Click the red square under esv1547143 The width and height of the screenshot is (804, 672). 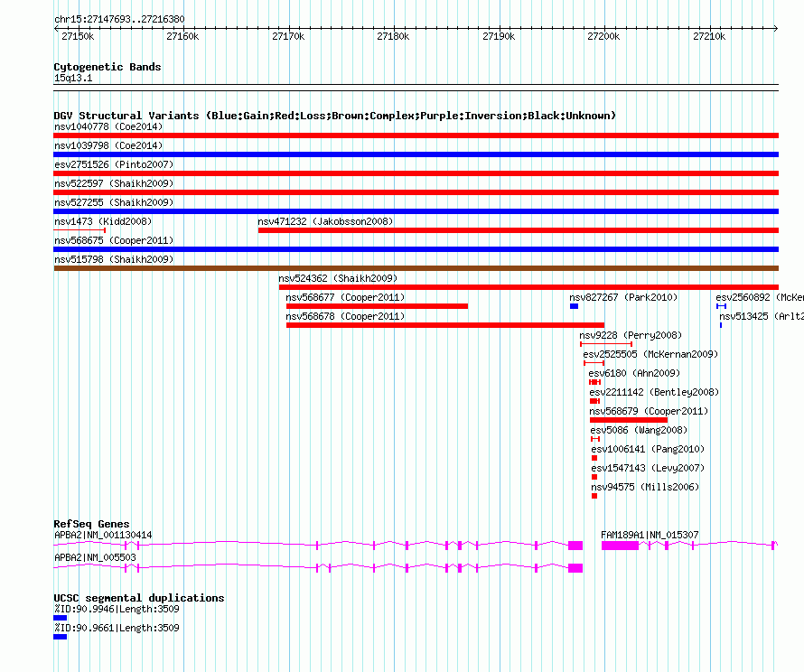(x=594, y=477)
